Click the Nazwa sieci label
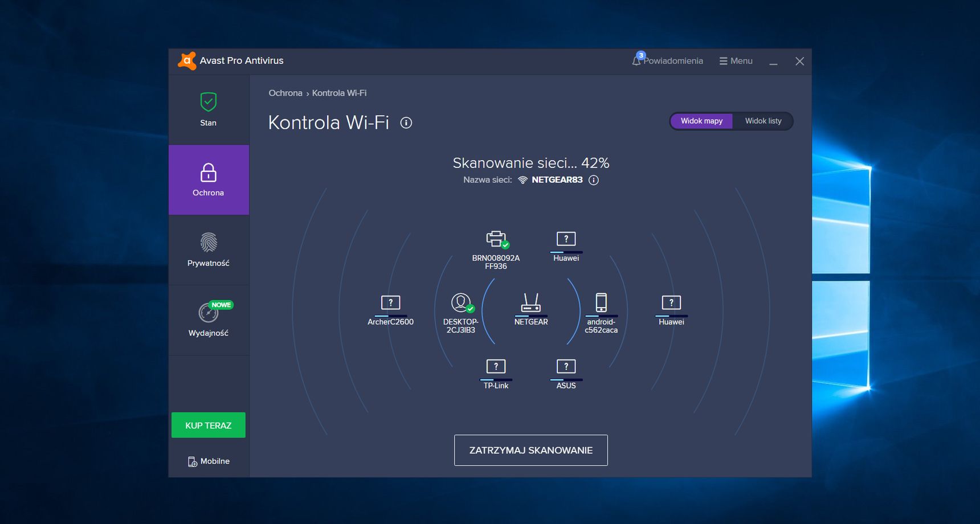The height and width of the screenshot is (524, 980). [x=488, y=180]
